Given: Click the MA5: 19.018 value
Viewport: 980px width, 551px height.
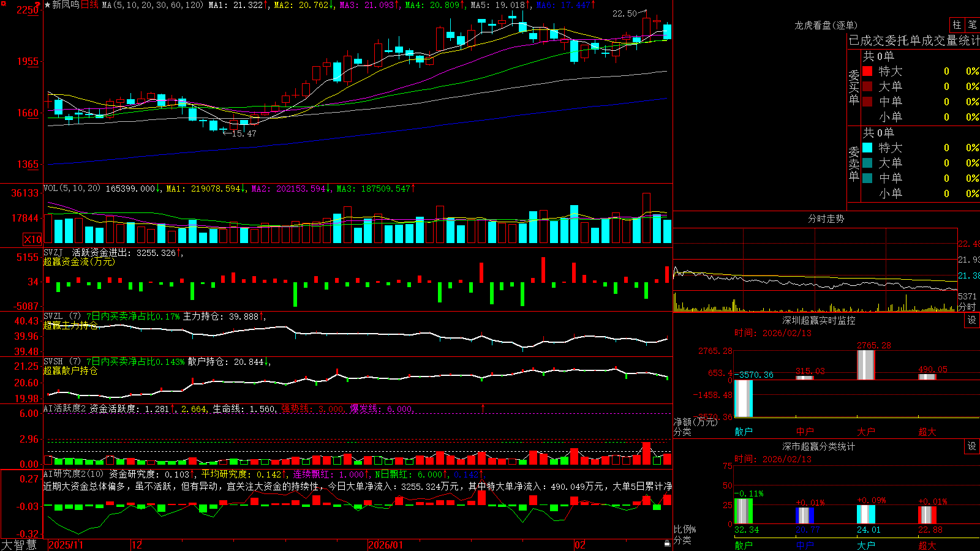Looking at the screenshot, I should click(x=499, y=5).
